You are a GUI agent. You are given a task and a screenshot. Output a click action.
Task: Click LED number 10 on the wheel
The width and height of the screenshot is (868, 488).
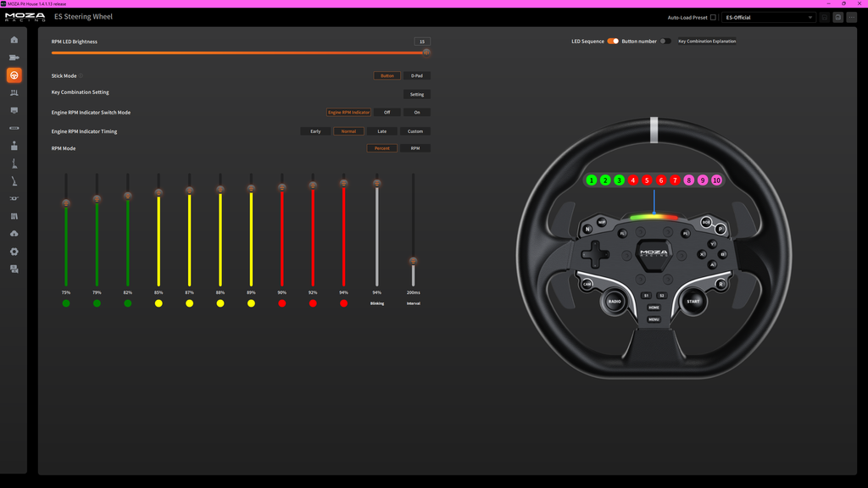716,180
